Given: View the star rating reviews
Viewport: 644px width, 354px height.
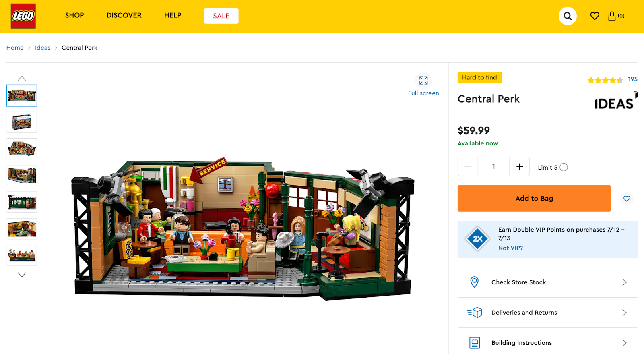Looking at the screenshot, I should tap(612, 79).
